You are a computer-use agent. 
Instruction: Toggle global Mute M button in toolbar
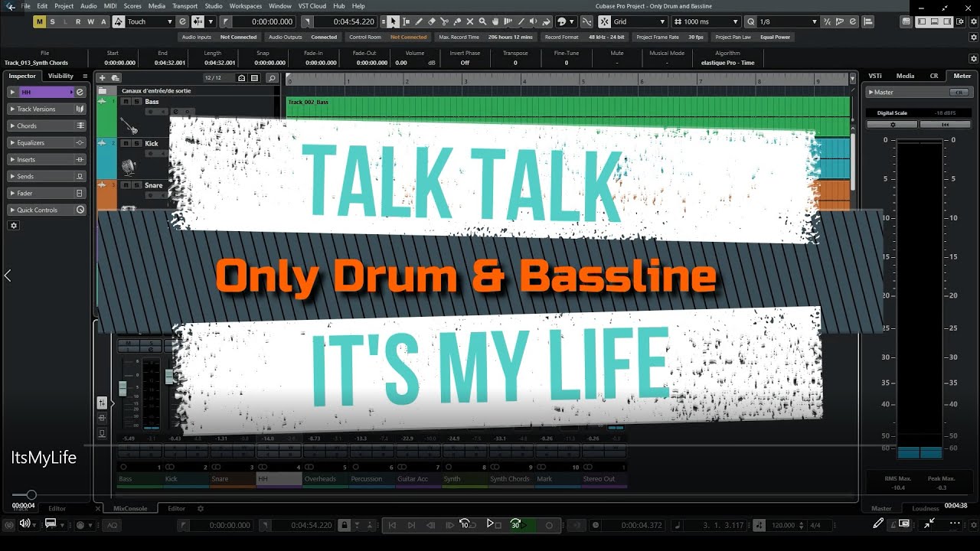(40, 21)
